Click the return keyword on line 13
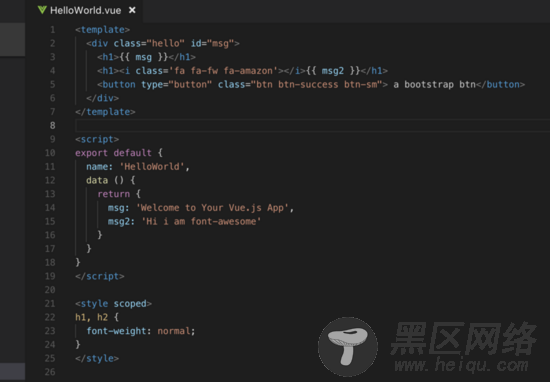This screenshot has width=550, height=382. (x=113, y=194)
